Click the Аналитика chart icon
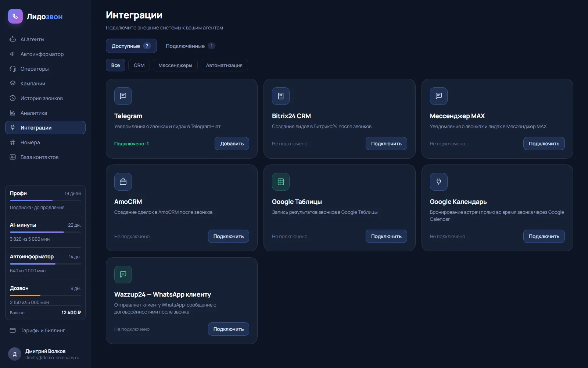 [12, 113]
